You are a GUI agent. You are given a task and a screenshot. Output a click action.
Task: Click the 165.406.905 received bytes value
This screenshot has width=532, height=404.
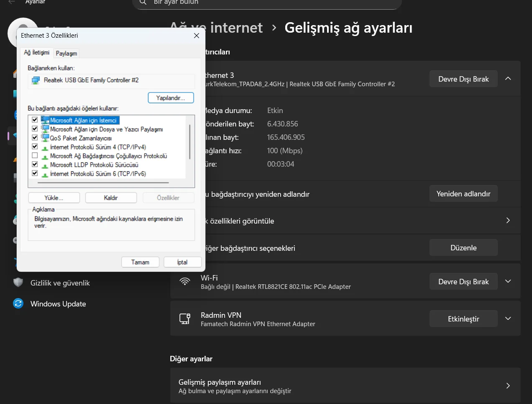pyautogui.click(x=286, y=137)
